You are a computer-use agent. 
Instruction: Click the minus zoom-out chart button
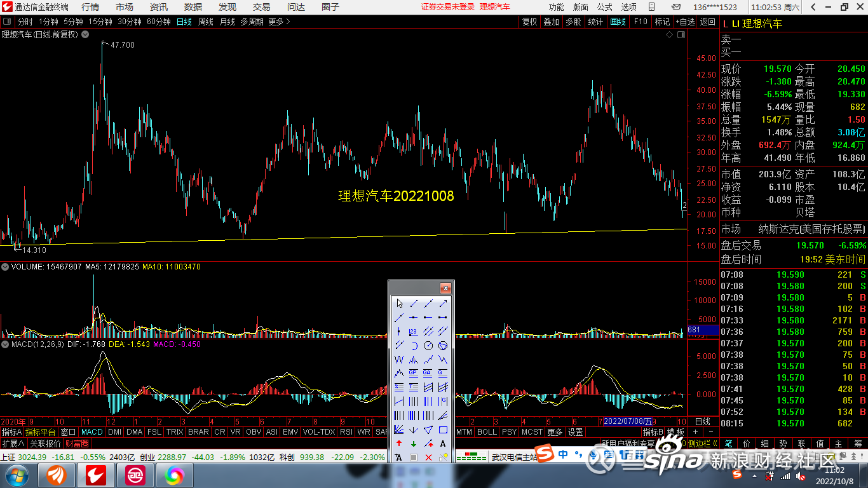tap(710, 432)
